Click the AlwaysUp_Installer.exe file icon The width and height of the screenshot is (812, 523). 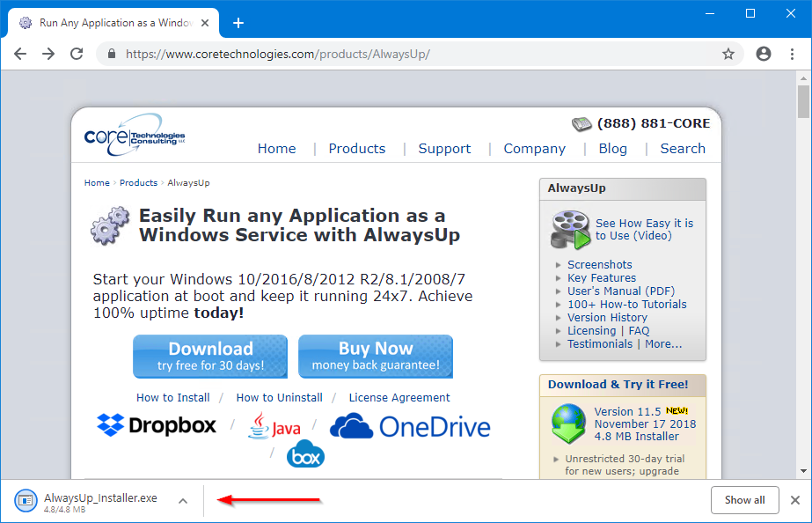26,501
